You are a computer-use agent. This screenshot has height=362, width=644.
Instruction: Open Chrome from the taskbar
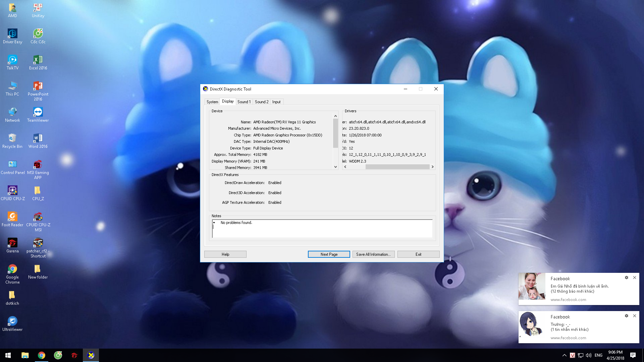pos(42,355)
